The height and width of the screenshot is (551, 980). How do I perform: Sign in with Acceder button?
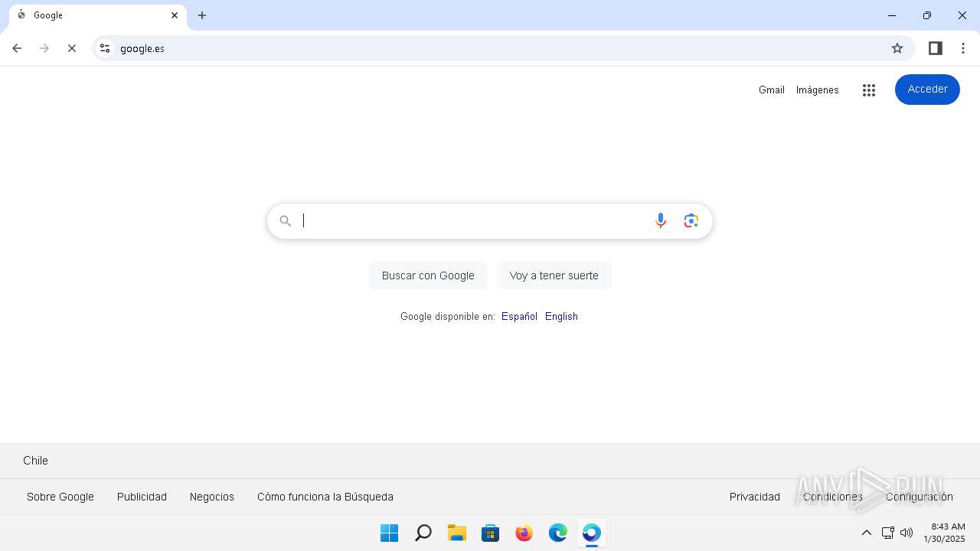(x=927, y=90)
